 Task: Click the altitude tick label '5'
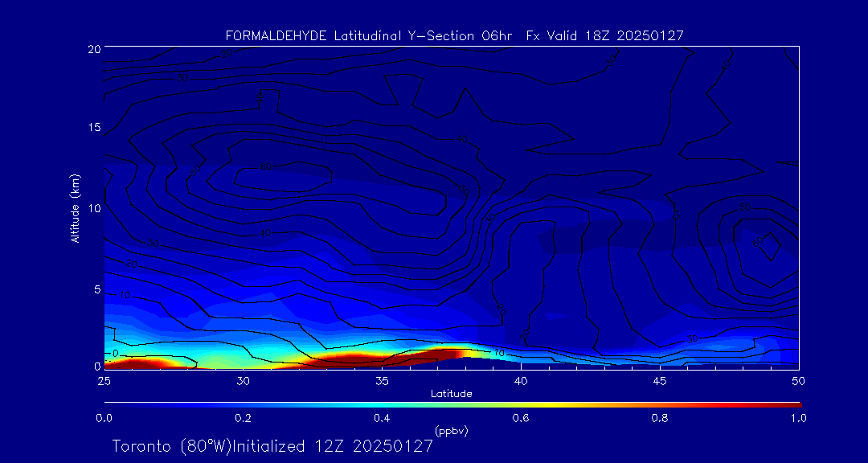[97, 289]
